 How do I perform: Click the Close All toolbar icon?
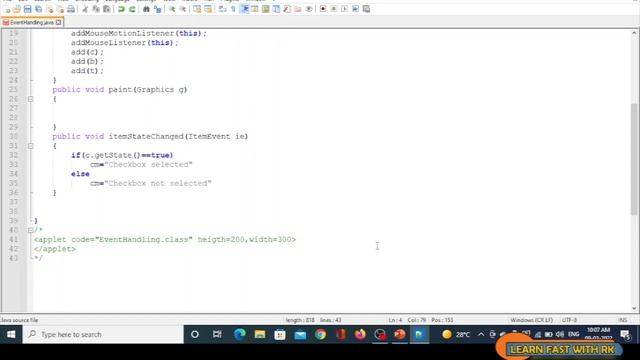pos(60,9)
